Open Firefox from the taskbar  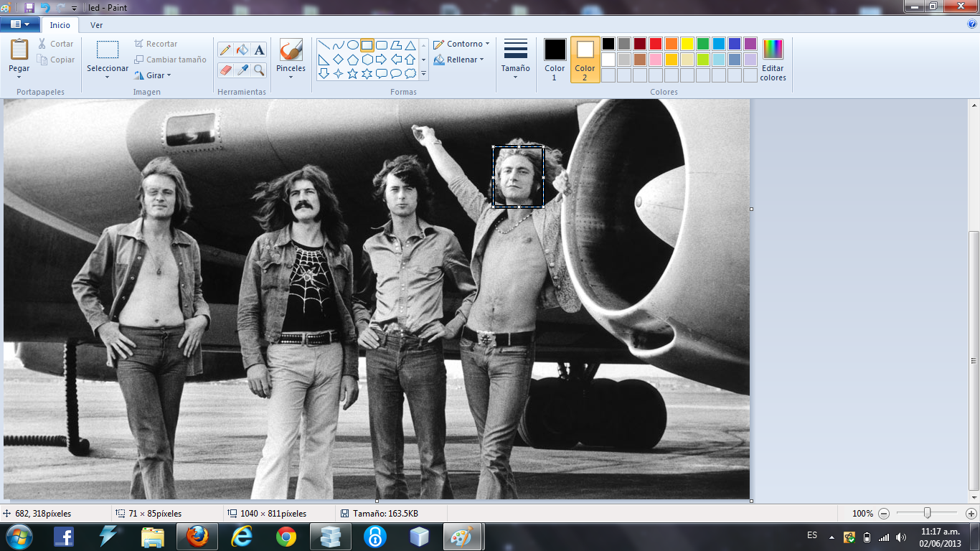[x=197, y=537]
